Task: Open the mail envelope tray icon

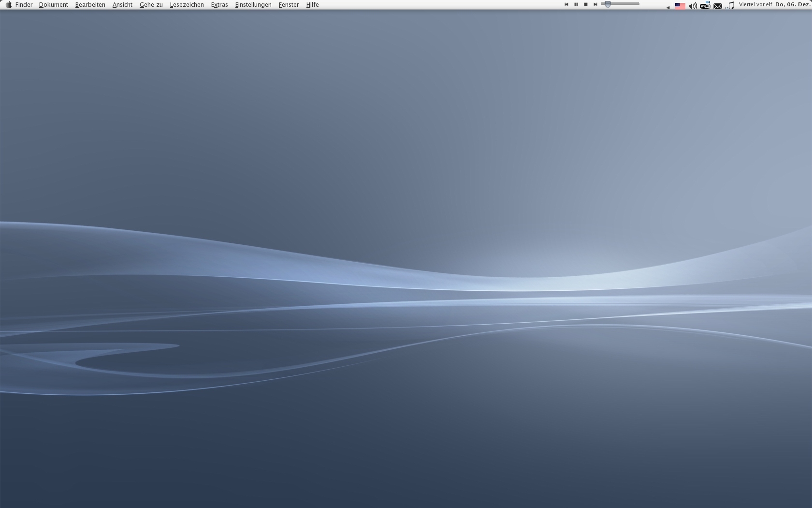Action: pos(718,6)
